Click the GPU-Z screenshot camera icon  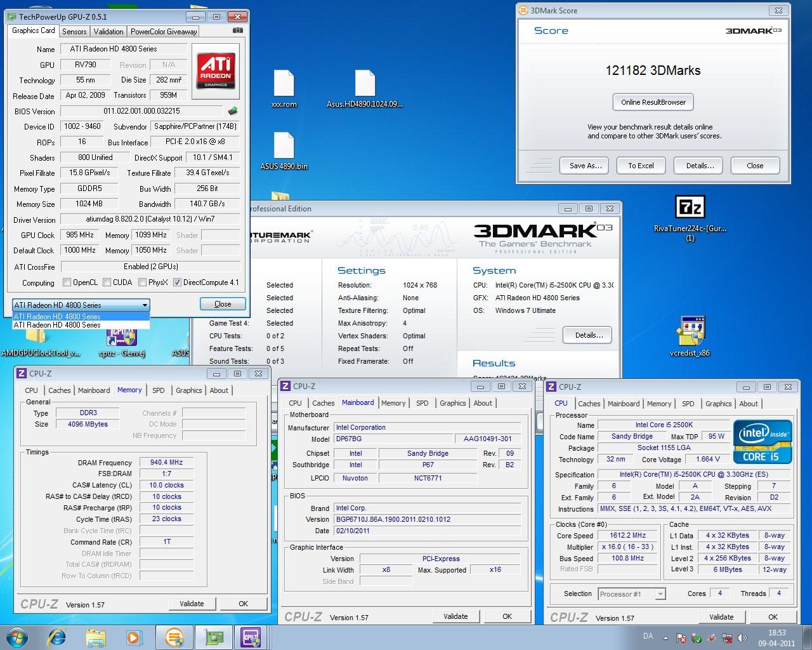[x=237, y=30]
